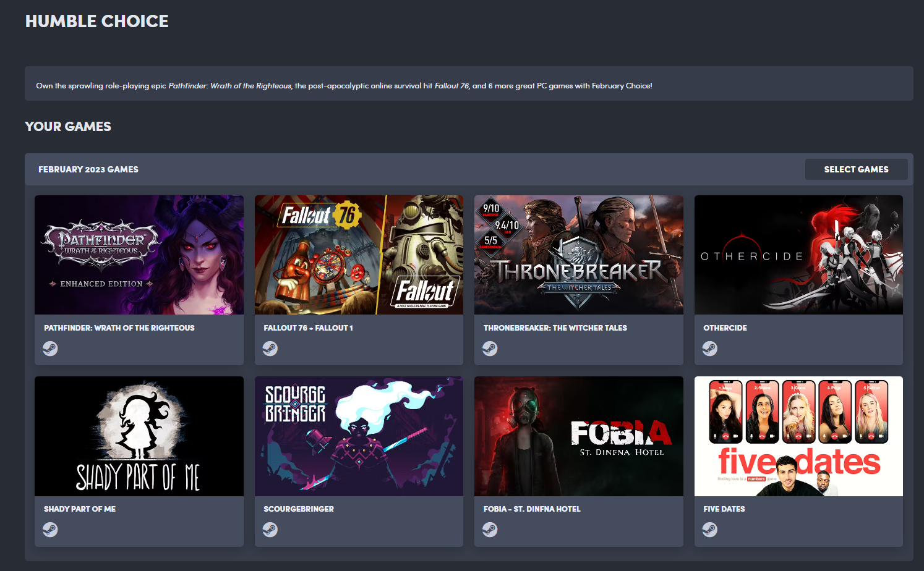The image size is (924, 571).
Task: Click Steam icon under Thronebreaker: The Witcher Tales
Action: [490, 349]
